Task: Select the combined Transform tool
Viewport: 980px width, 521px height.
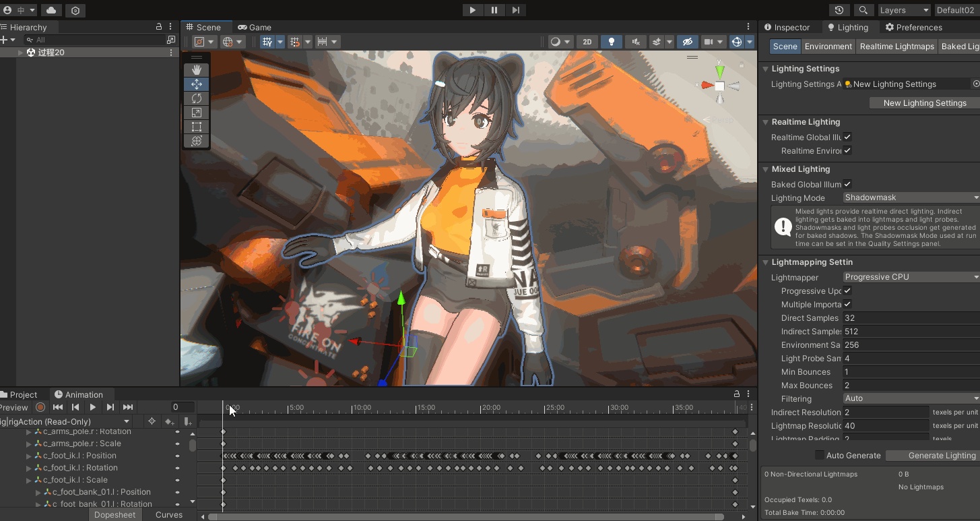Action: point(197,141)
